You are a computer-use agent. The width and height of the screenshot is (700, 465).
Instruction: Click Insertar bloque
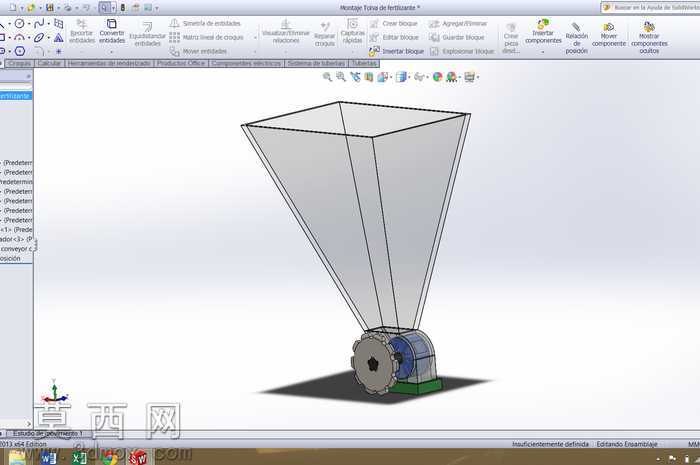(x=396, y=51)
